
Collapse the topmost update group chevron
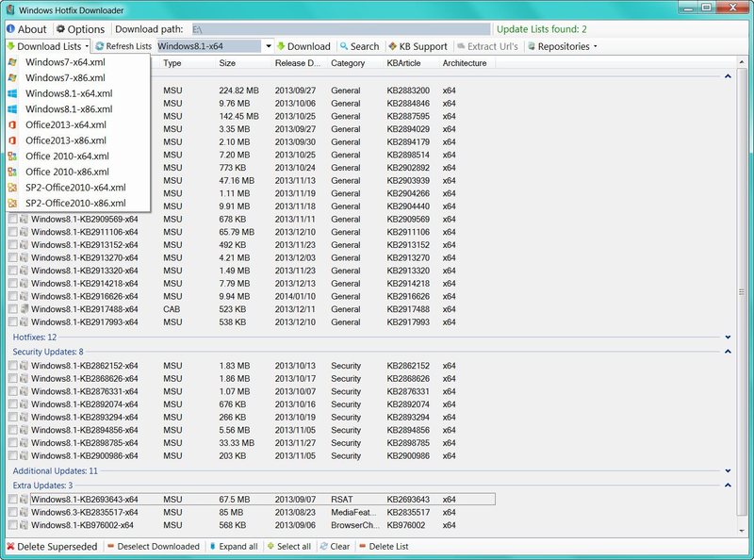tap(728, 76)
